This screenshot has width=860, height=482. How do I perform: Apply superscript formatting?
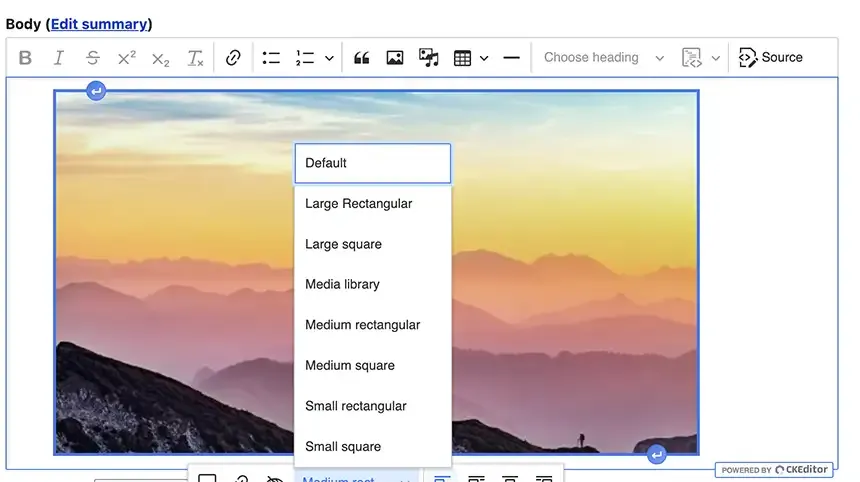click(x=127, y=58)
